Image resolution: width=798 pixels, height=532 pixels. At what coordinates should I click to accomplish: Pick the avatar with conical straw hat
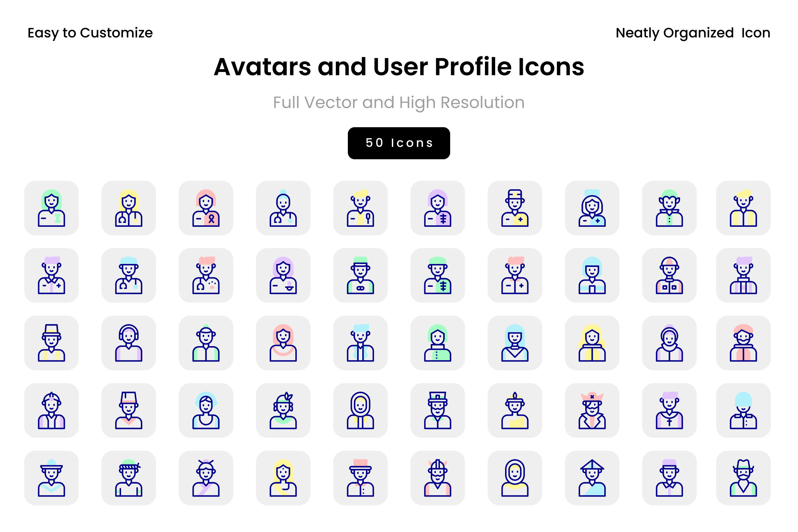point(592,478)
